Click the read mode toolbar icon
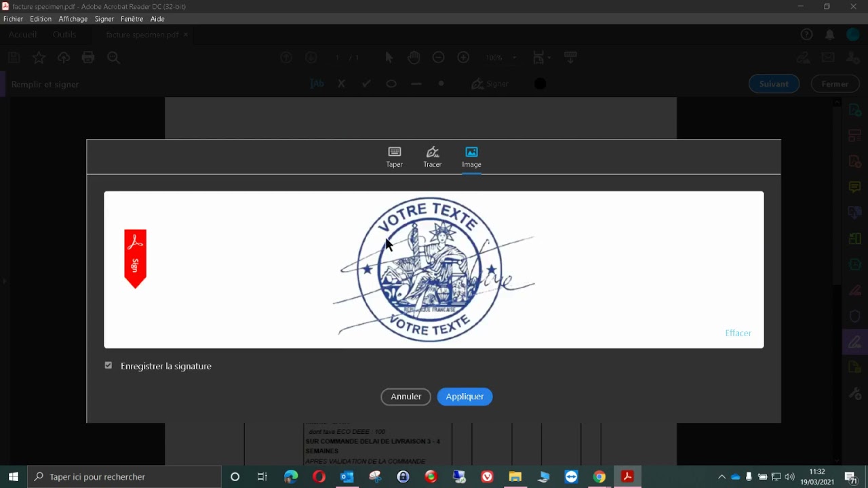868x488 pixels. [x=570, y=58]
